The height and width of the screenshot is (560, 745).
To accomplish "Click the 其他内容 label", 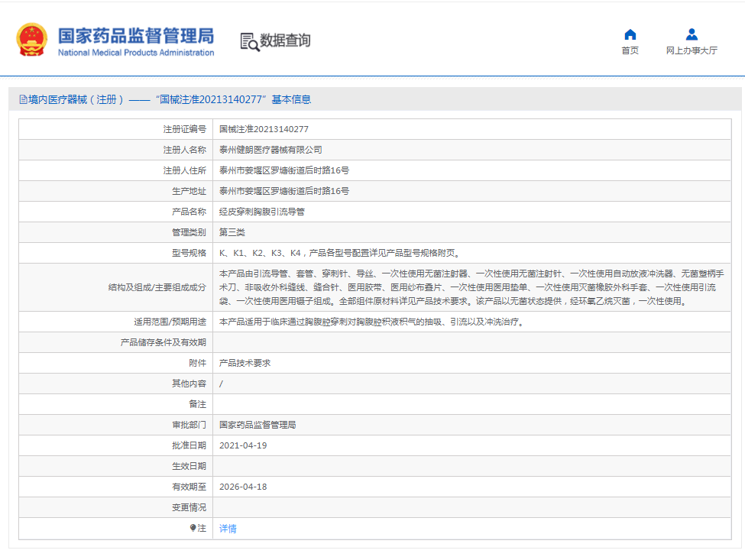I will click(189, 384).
